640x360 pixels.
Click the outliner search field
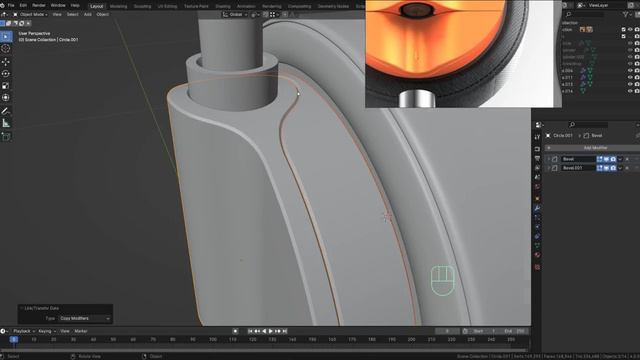pos(585,15)
